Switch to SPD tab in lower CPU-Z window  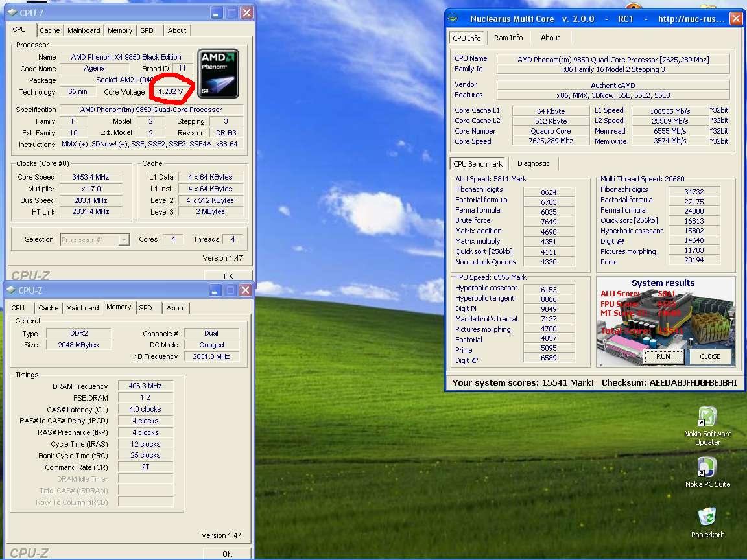[145, 308]
